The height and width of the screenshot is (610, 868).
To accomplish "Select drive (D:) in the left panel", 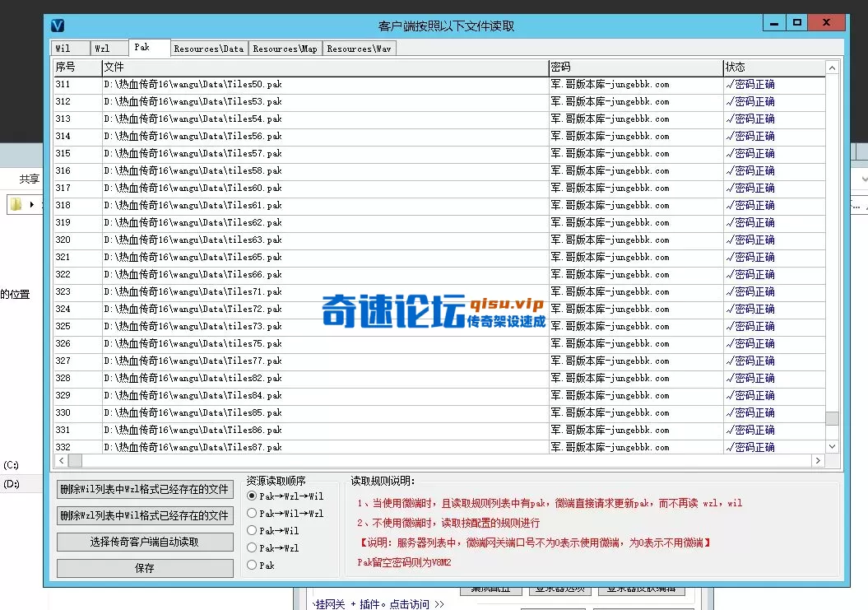I will tap(10, 484).
